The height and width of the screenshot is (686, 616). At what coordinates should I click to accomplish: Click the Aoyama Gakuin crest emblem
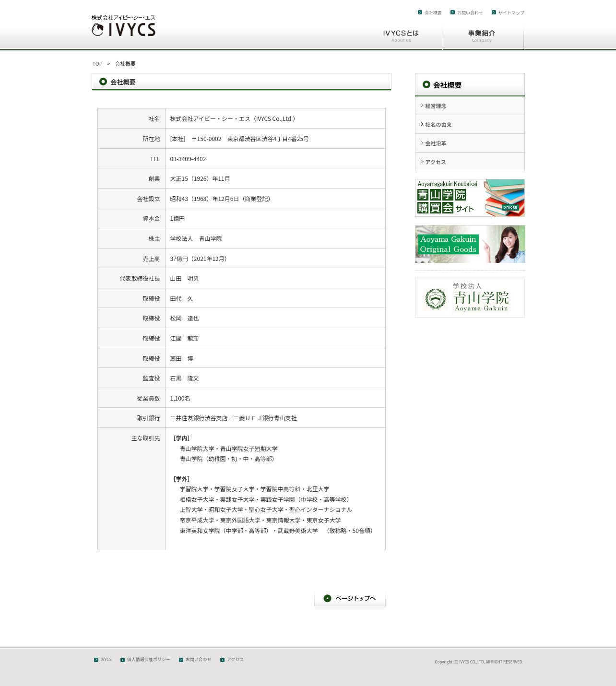[436, 299]
